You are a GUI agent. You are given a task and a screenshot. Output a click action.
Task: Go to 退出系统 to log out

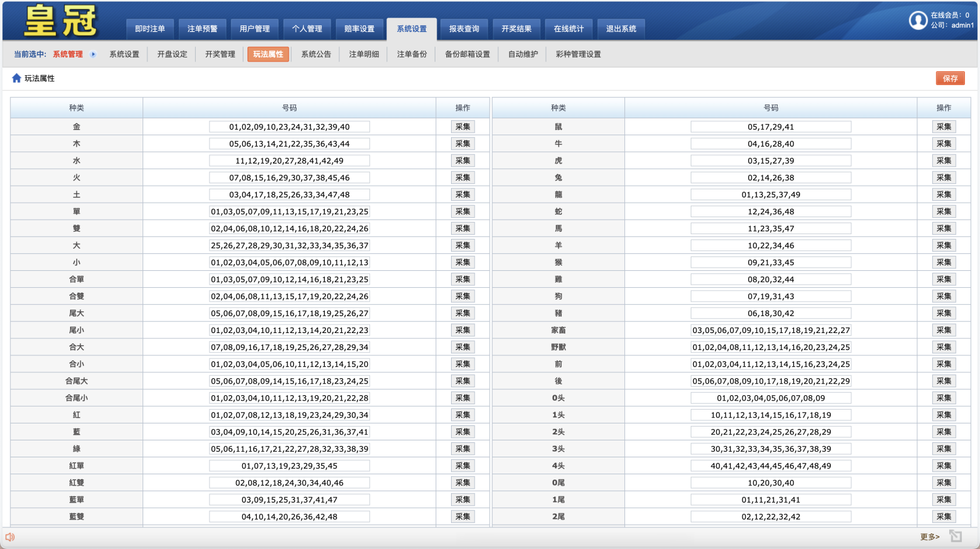point(621,29)
